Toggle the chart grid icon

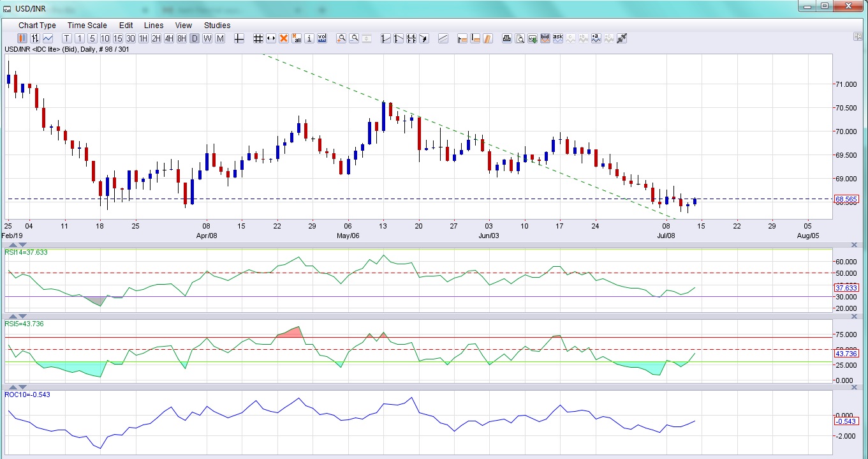click(258, 38)
